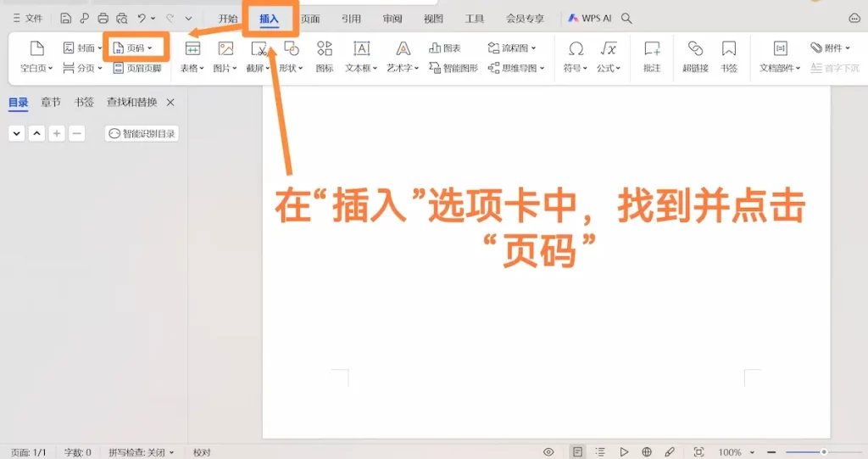This screenshot has height=459, width=868.
Task: Add a comment with 批注
Action: click(652, 57)
